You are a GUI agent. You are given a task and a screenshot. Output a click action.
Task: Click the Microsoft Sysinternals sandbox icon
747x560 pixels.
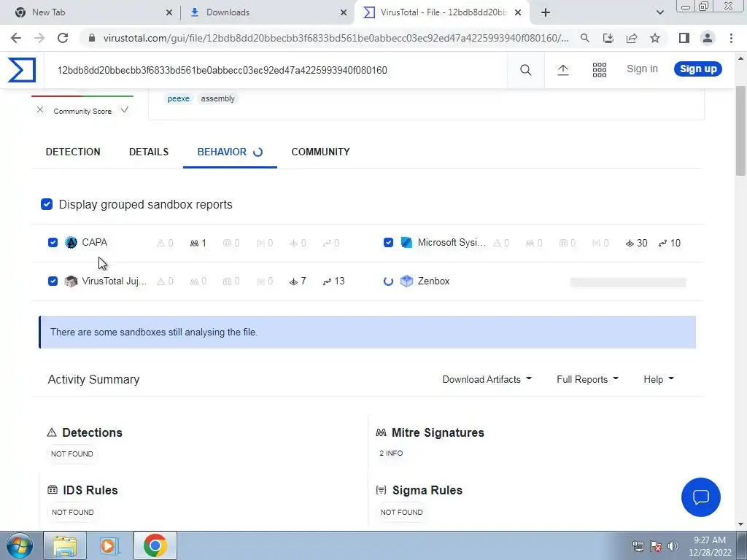406,242
